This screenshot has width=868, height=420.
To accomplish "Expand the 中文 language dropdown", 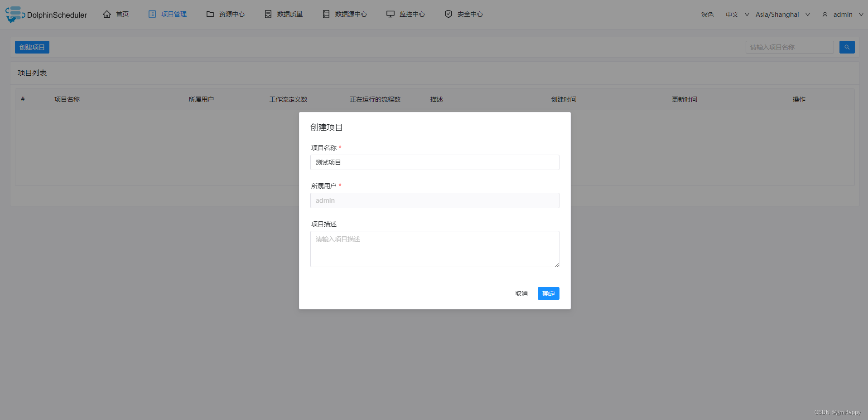I will point(738,15).
